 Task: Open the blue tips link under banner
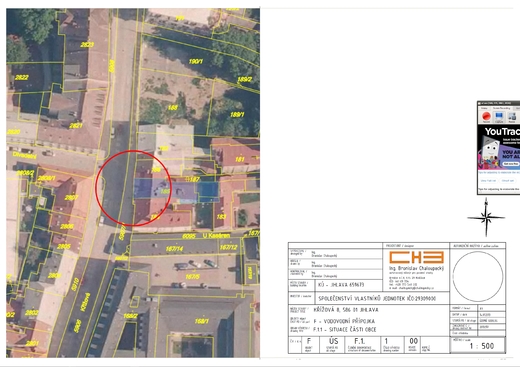499,173
